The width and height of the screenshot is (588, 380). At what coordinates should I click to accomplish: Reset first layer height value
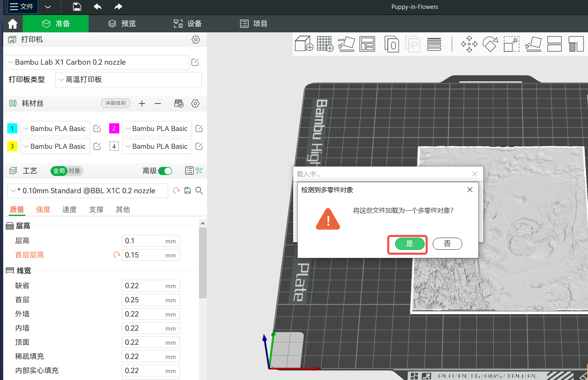[117, 255]
